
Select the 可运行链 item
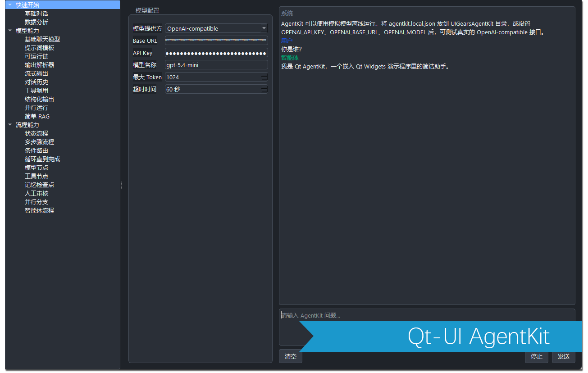click(x=36, y=56)
